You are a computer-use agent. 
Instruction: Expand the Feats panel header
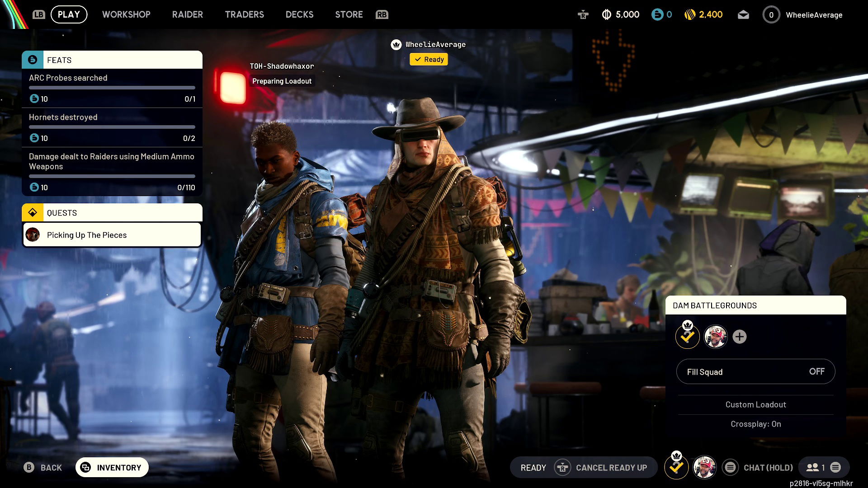tap(111, 60)
